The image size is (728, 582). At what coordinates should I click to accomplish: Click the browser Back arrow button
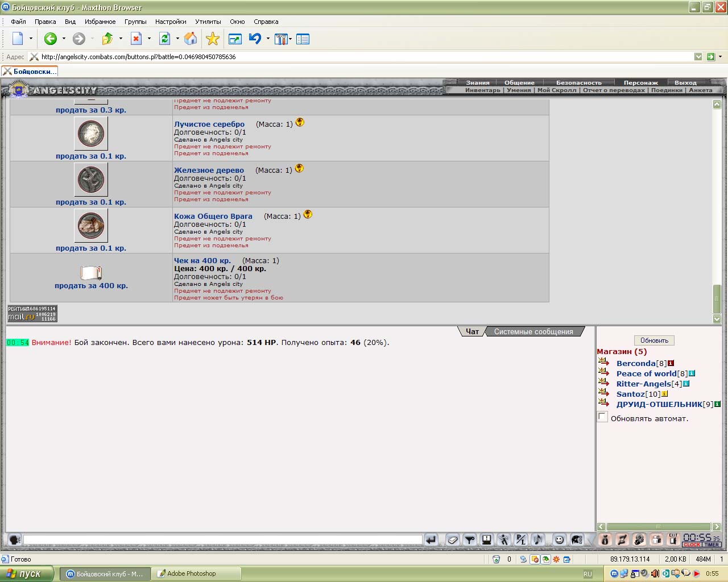click(51, 39)
